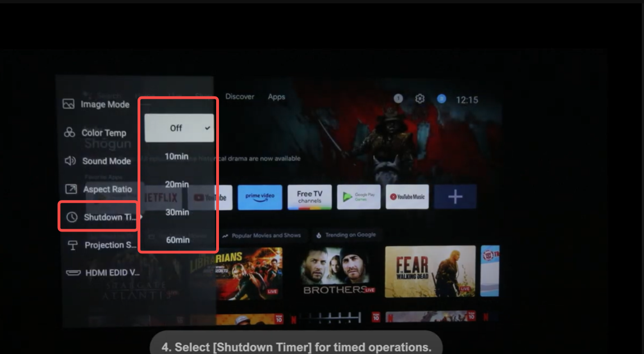Click the Aspect Ratio arrow icon
The height and width of the screenshot is (354, 644).
[71, 189]
